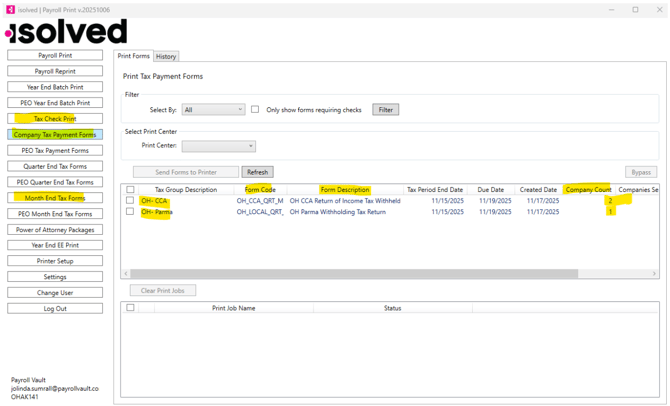
Task: Click the OH_LOCAL_QRT_ form code
Action: (x=260, y=212)
